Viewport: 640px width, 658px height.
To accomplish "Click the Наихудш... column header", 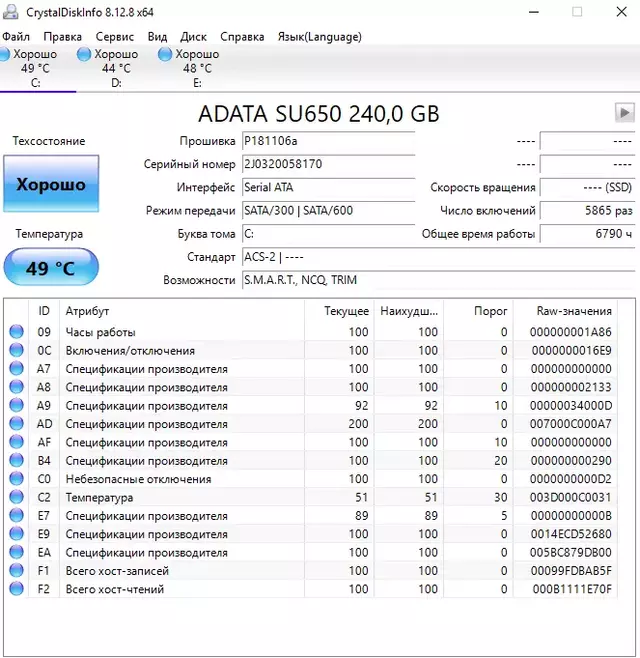I will pos(409,311).
